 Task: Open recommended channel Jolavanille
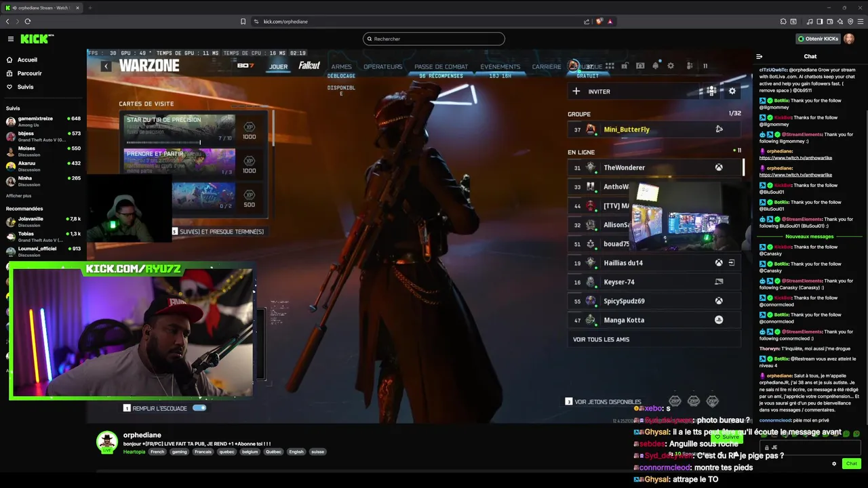tap(43, 222)
